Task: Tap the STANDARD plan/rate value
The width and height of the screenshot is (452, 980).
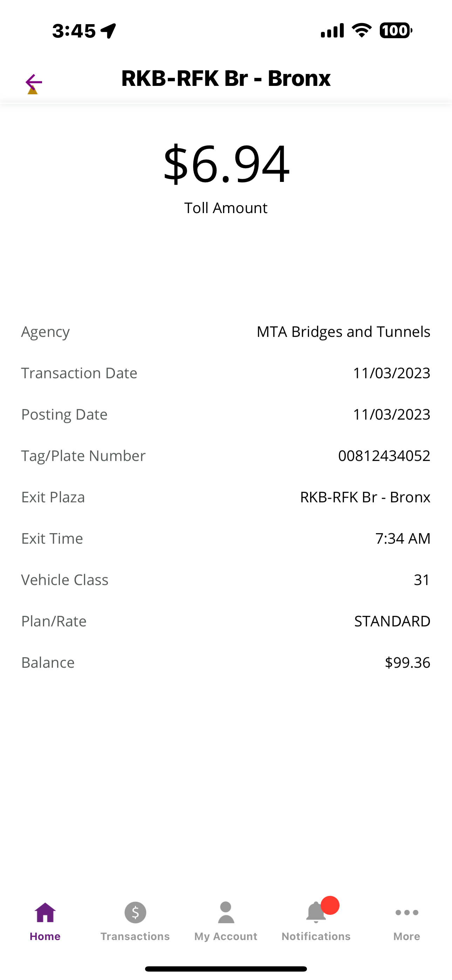Action: tap(392, 621)
